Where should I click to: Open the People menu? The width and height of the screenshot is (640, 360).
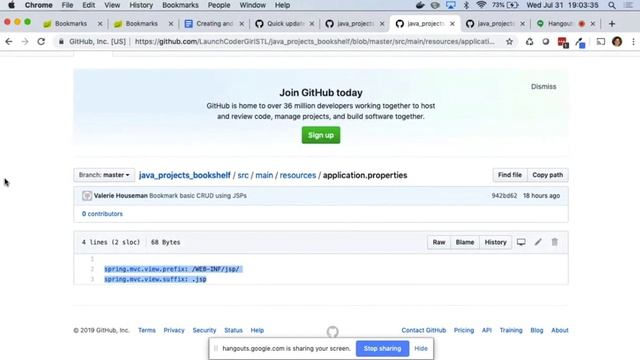[x=219, y=5]
